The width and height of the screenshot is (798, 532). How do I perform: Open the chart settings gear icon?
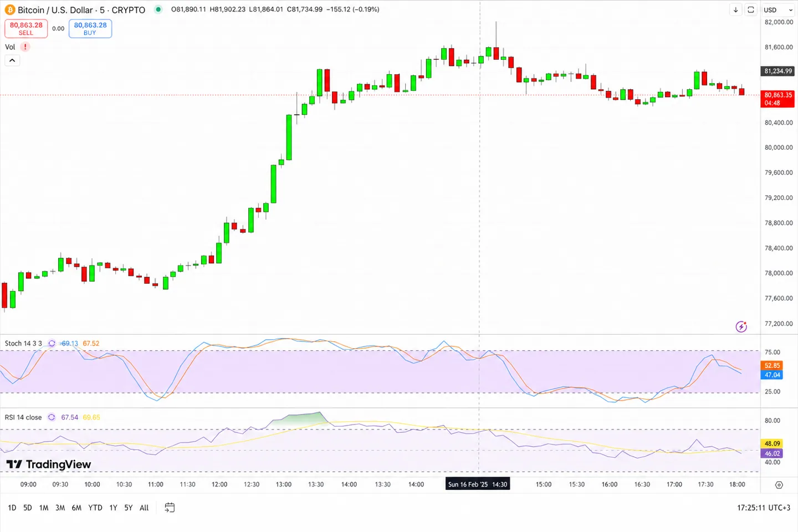779,485
